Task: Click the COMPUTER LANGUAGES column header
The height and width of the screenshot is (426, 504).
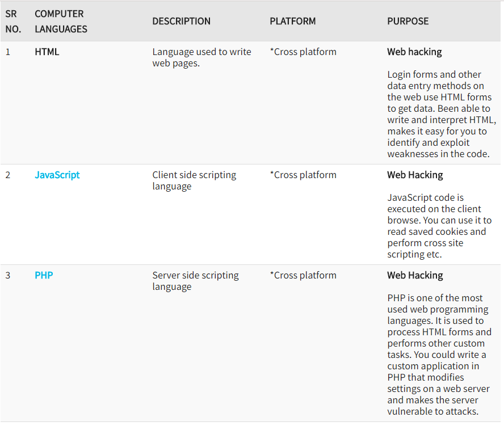Action: coord(61,21)
